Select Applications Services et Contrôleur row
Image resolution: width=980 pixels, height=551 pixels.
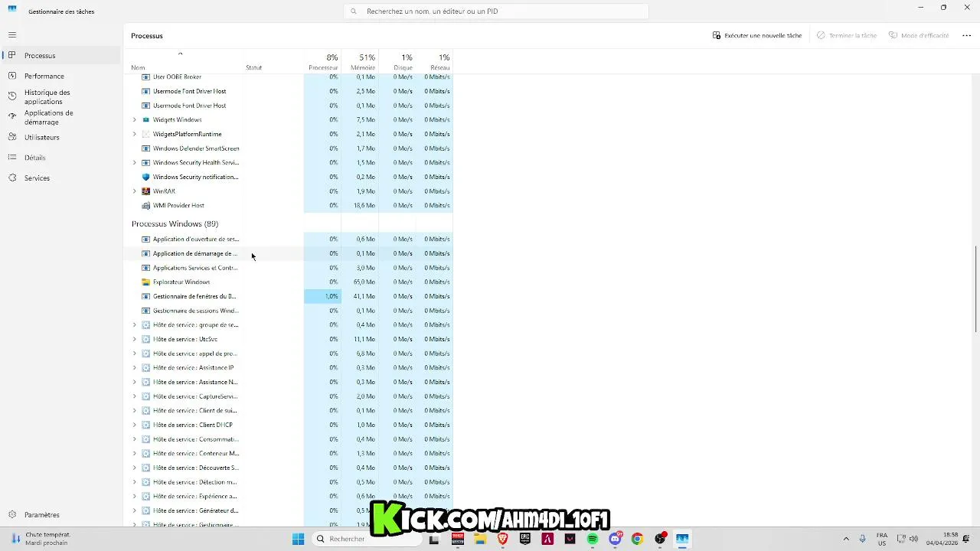pyautogui.click(x=289, y=268)
